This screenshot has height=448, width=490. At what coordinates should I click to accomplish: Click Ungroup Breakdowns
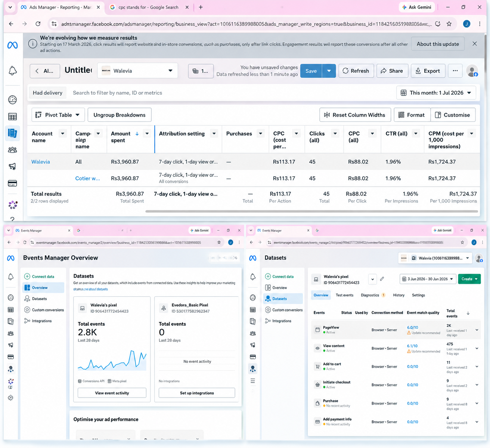click(x=120, y=115)
